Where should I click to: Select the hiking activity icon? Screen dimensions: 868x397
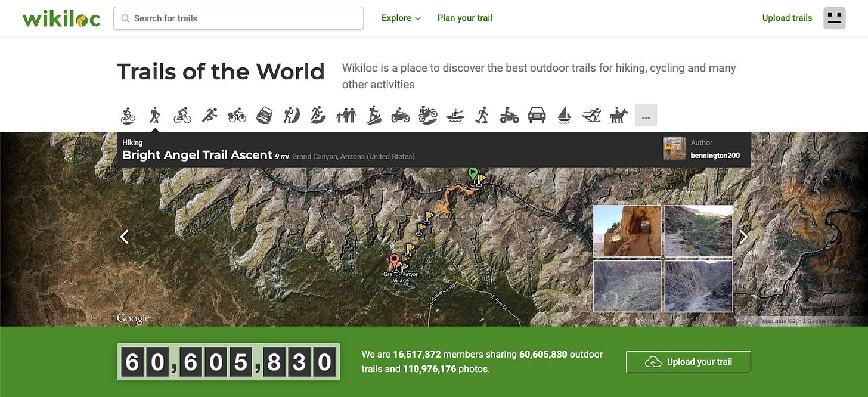155,115
